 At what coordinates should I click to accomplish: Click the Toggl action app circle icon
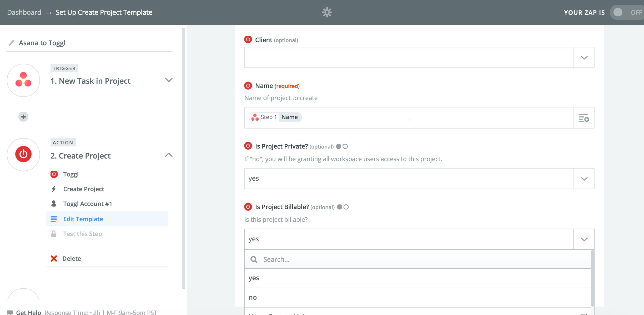(x=23, y=154)
